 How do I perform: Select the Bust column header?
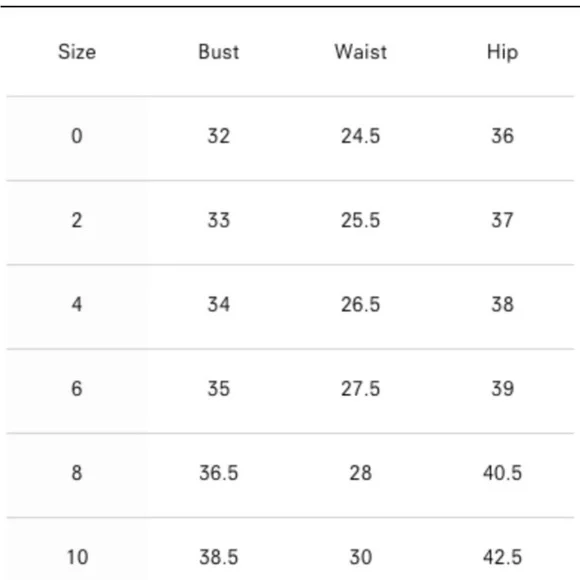(x=219, y=51)
